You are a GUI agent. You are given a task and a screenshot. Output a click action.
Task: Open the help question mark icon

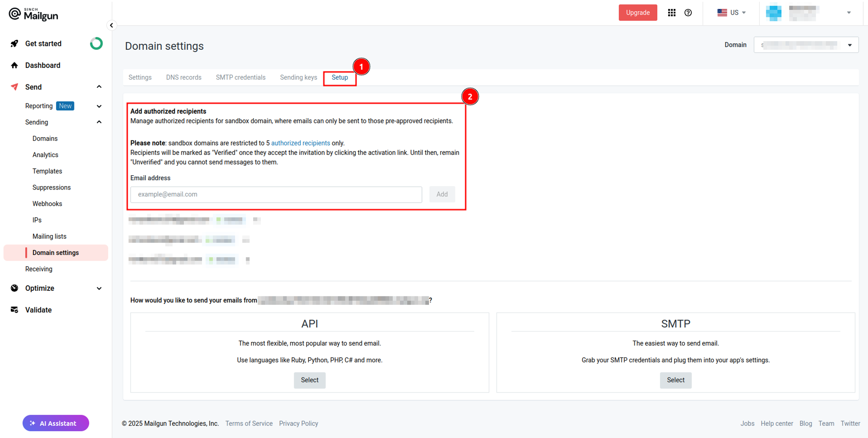pos(688,13)
